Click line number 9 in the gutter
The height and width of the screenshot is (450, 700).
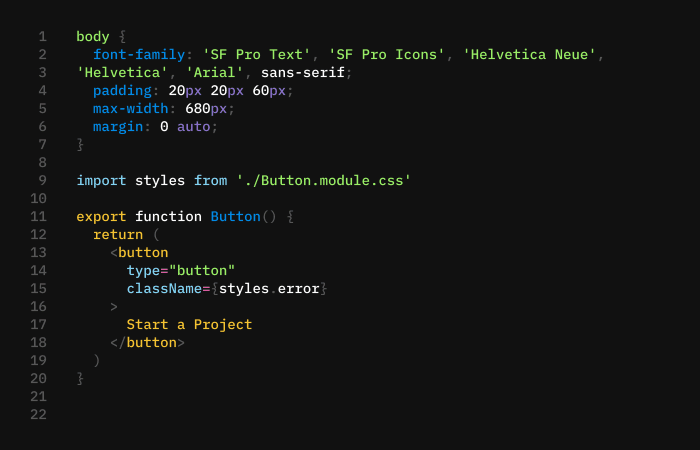click(43, 181)
